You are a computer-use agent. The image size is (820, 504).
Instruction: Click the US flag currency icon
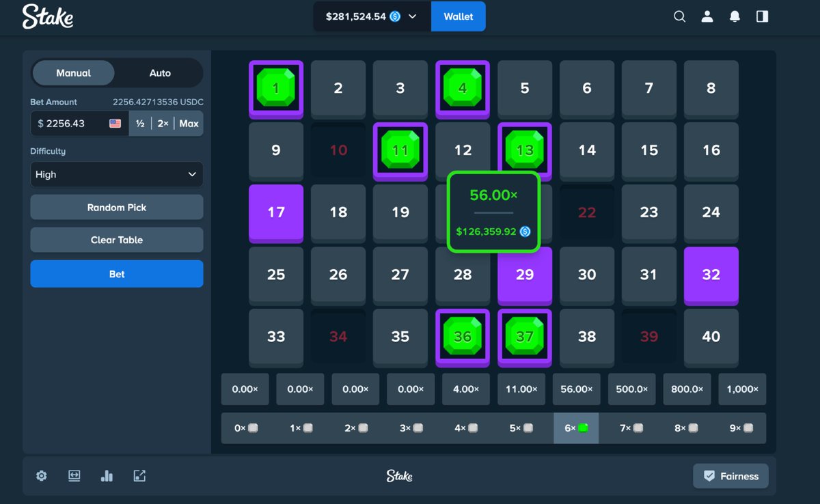pos(115,124)
